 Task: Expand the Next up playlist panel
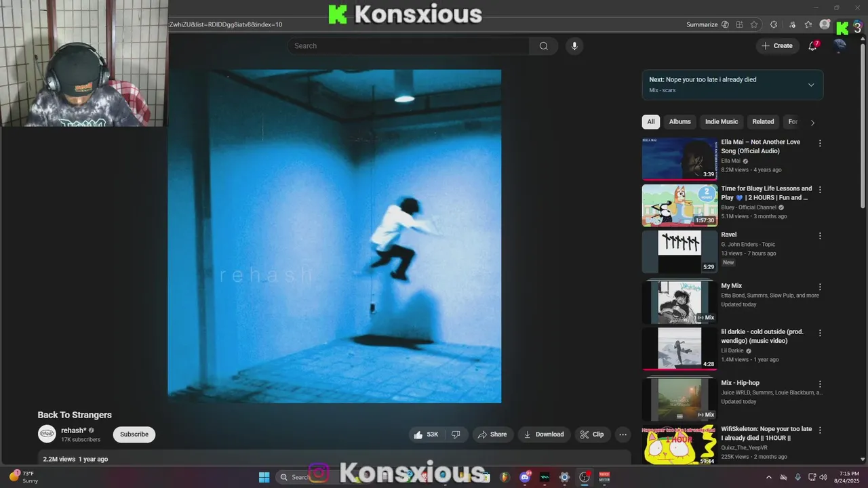(811, 85)
